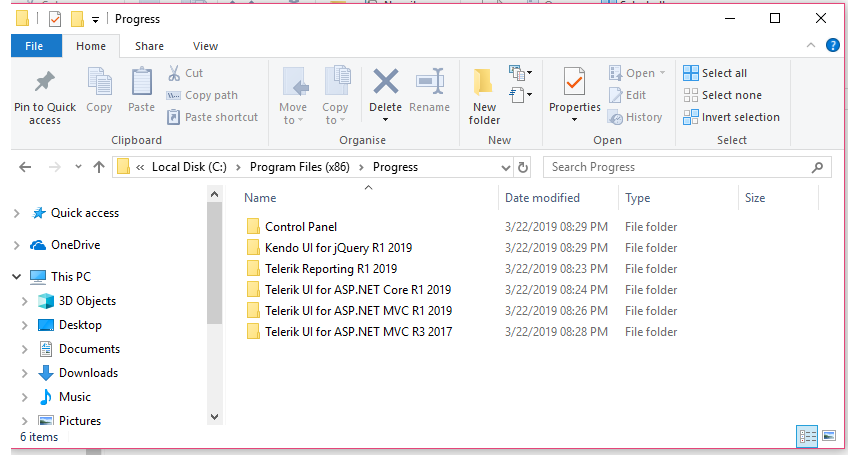Viewport: 862px width, 455px height.
Task: Switch to Large icons view in status bar
Action: coord(829,436)
